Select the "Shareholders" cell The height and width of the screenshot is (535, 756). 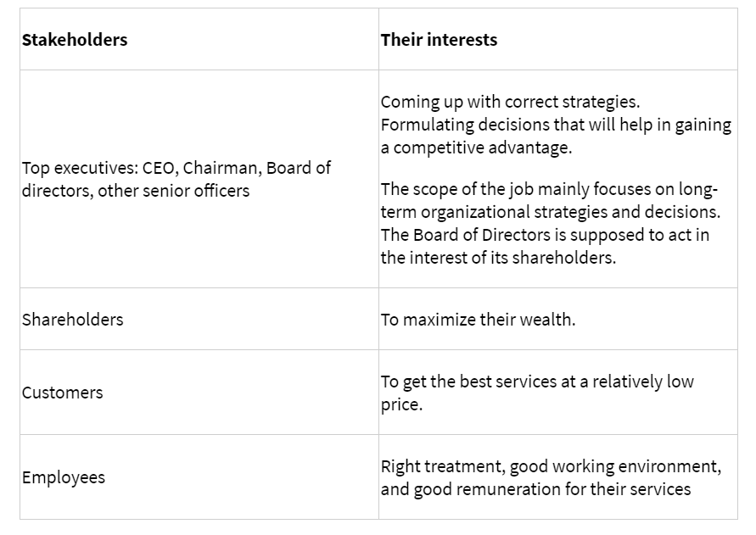(73, 320)
